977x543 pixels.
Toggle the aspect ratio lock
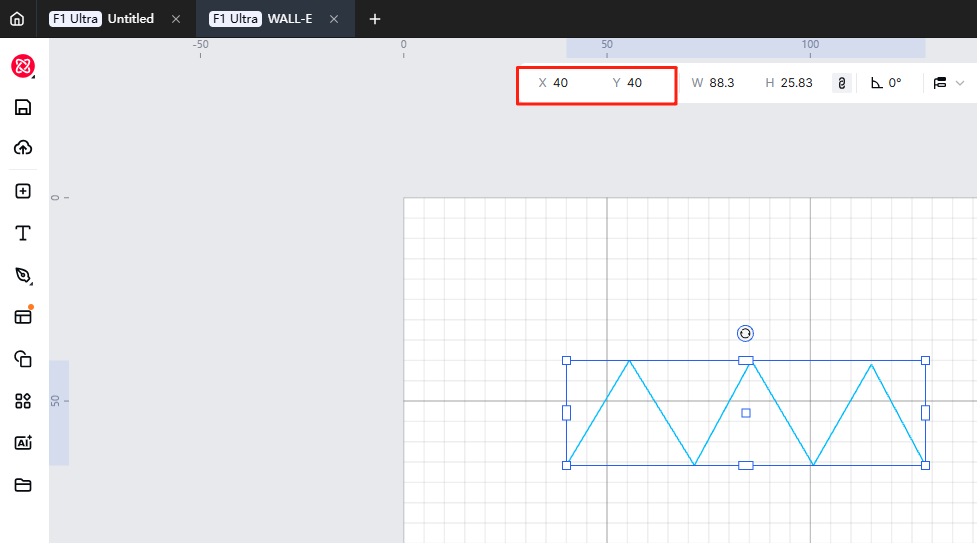(842, 83)
